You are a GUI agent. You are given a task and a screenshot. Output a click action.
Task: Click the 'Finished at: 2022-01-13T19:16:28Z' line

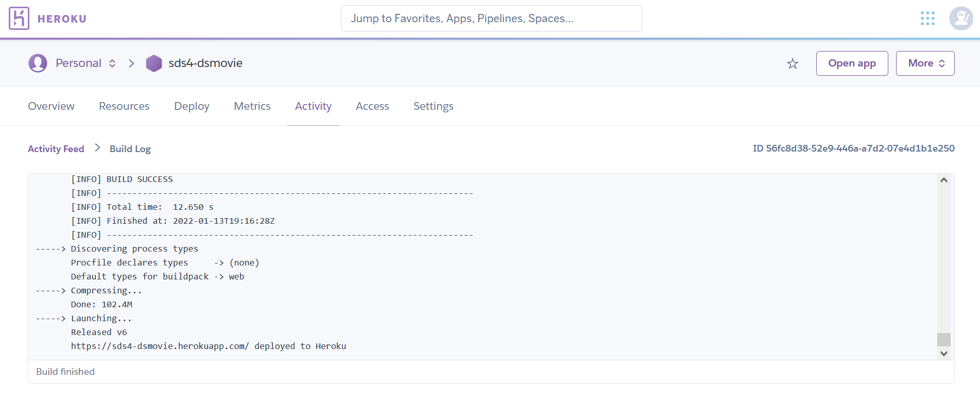pos(173,221)
